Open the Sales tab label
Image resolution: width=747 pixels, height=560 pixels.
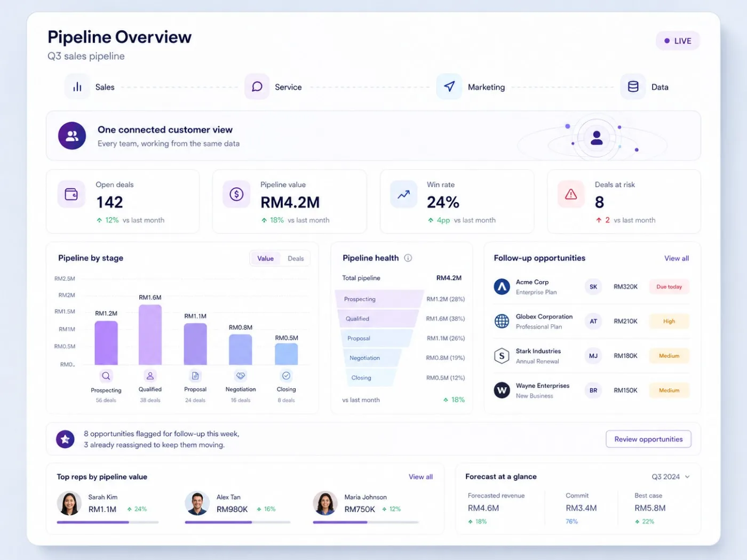[105, 87]
